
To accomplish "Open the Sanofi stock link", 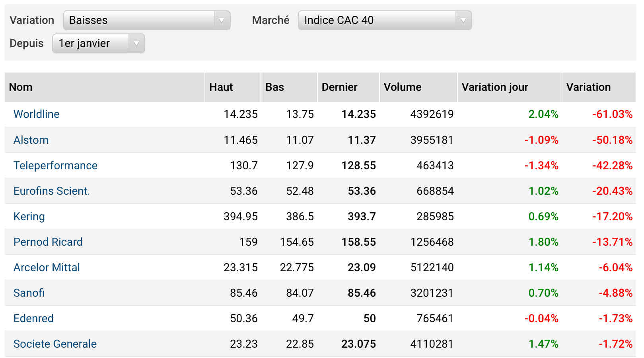I will 29,293.
